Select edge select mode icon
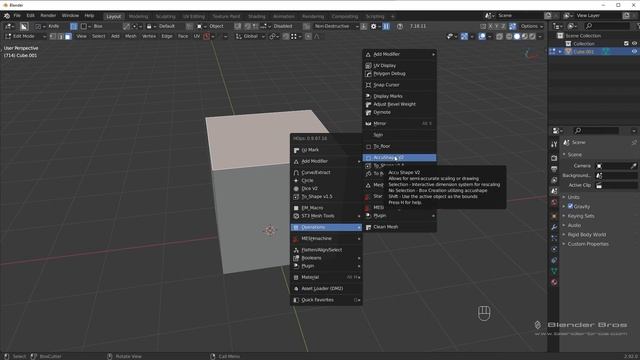Screen dimensions: 640x360 pyautogui.click(x=60, y=36)
